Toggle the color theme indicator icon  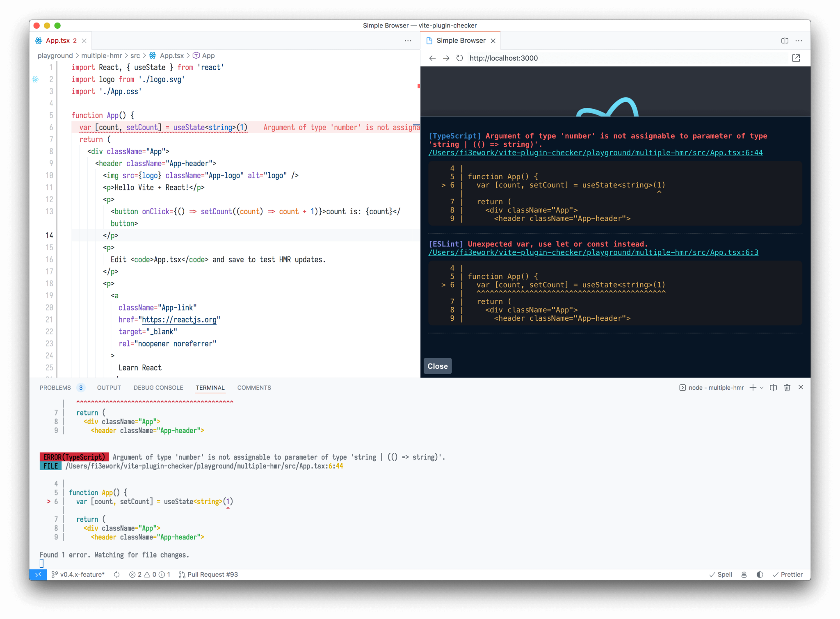(x=760, y=574)
